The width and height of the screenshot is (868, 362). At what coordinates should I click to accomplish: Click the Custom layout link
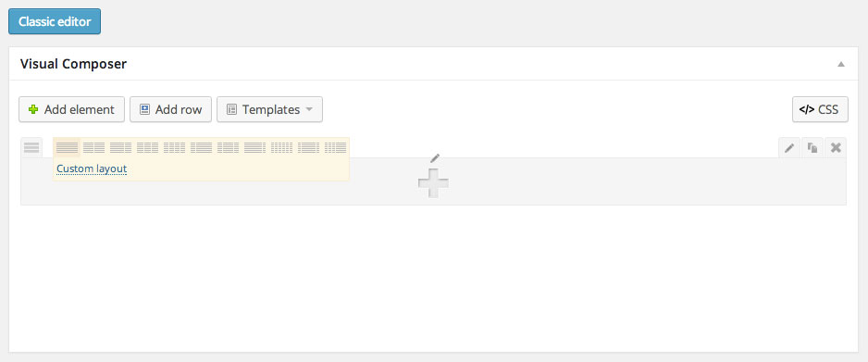[x=92, y=169]
